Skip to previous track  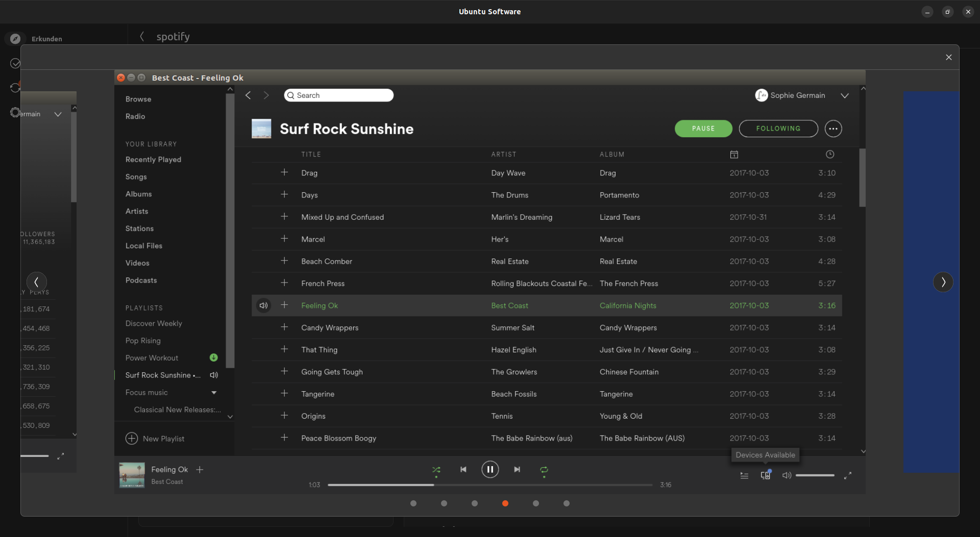(463, 470)
